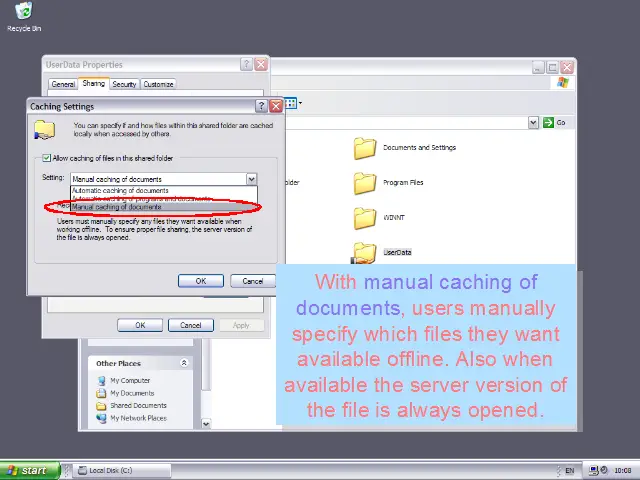Image resolution: width=640 pixels, height=480 pixels.
Task: Open My Documents in Other Places
Action: coord(132,393)
